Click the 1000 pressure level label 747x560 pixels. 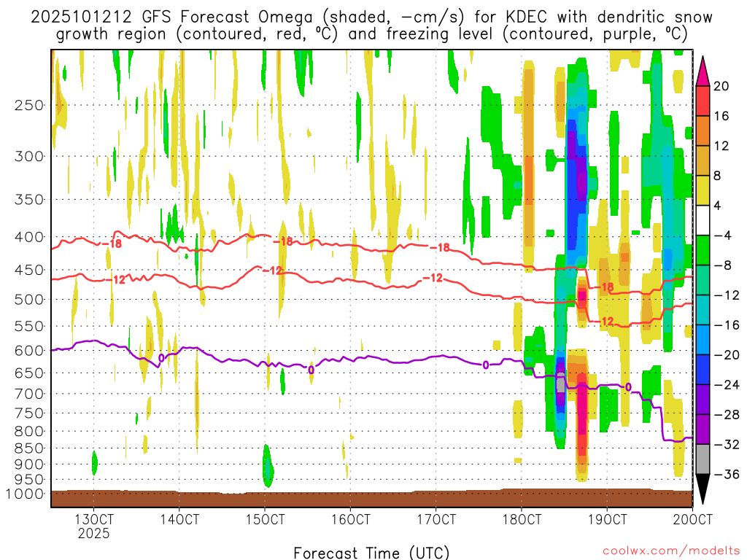pyautogui.click(x=26, y=494)
